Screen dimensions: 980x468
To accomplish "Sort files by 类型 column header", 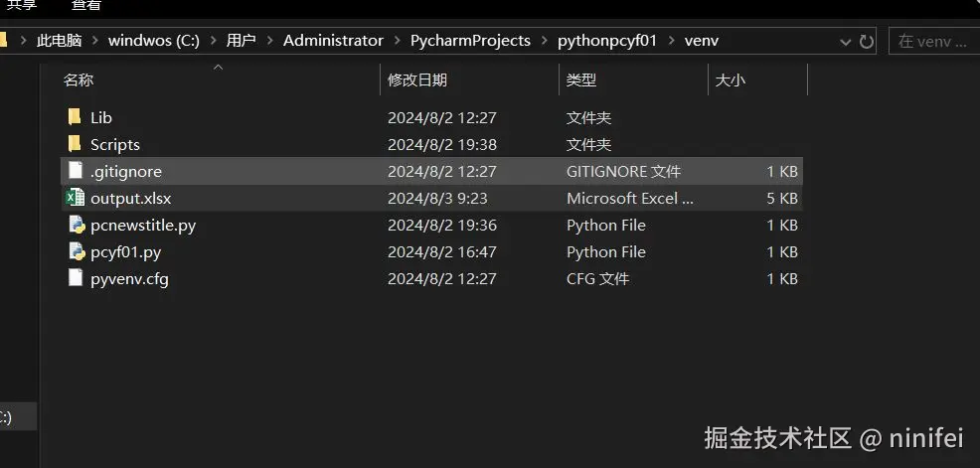I will click(581, 79).
